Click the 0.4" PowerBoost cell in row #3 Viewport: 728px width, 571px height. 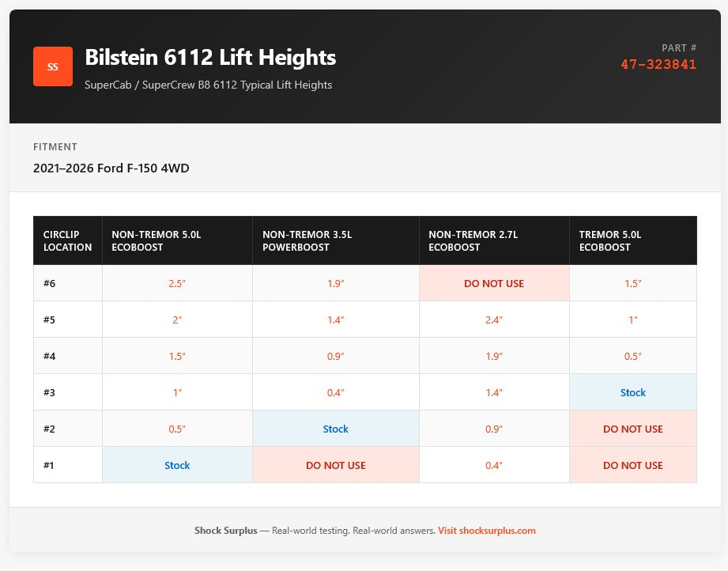coord(336,392)
